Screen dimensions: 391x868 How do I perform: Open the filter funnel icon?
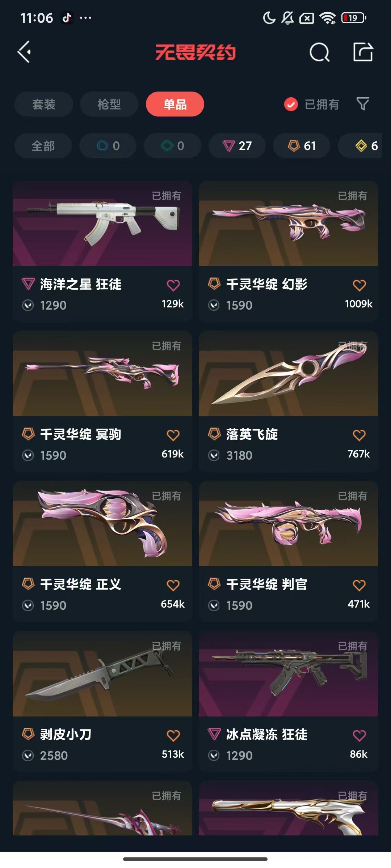click(363, 104)
